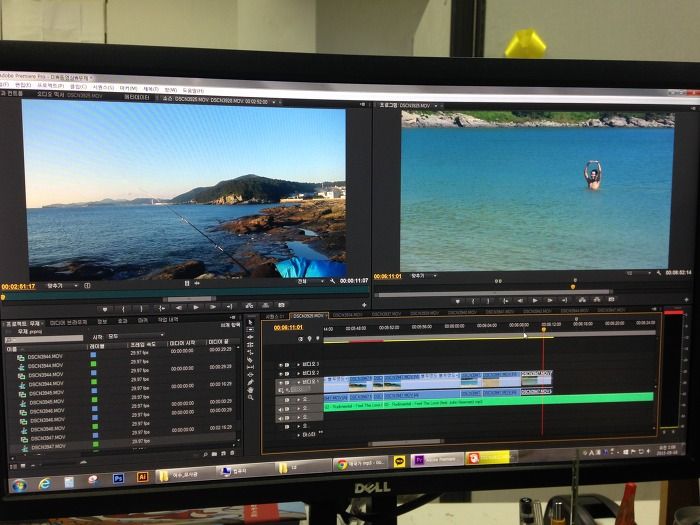This screenshot has height=525, width=700.
Task: Open Program monitor settings wrench
Action: point(659,272)
